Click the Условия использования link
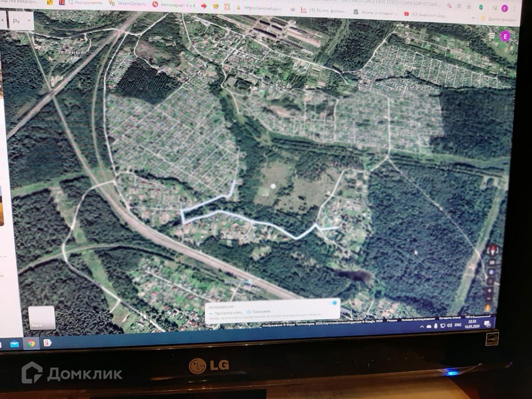 [418, 319]
